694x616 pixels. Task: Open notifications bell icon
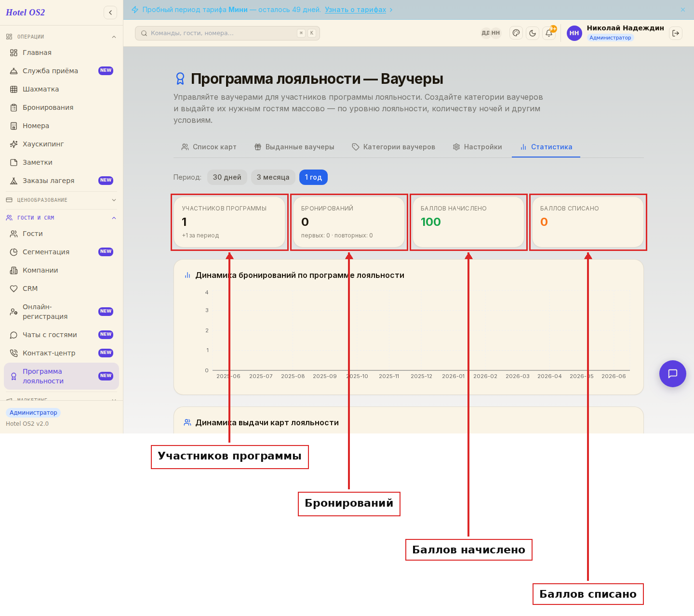point(549,33)
